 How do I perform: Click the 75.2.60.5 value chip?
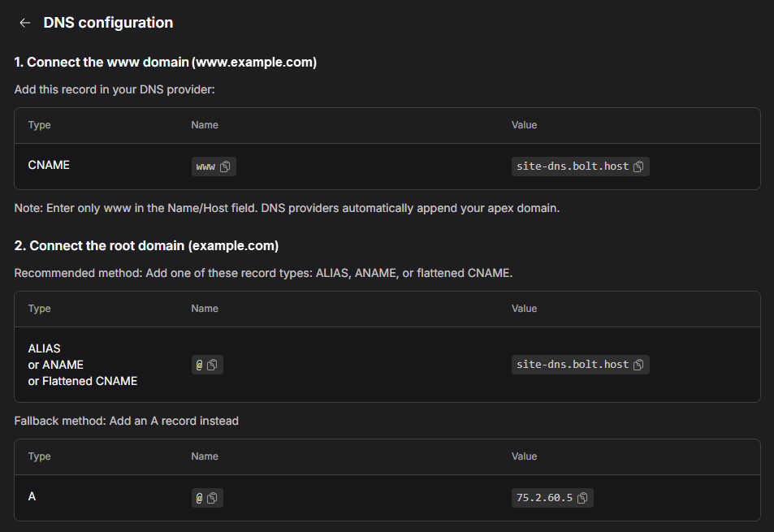(x=552, y=497)
